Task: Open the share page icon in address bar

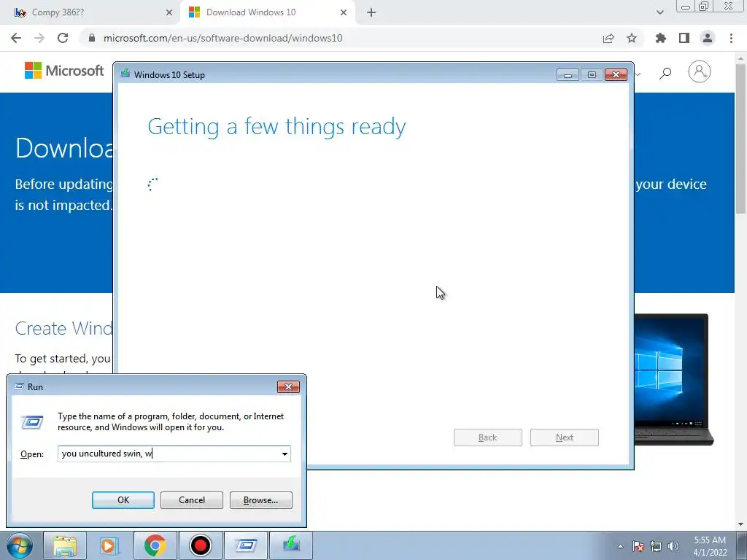Action: pyautogui.click(x=608, y=38)
